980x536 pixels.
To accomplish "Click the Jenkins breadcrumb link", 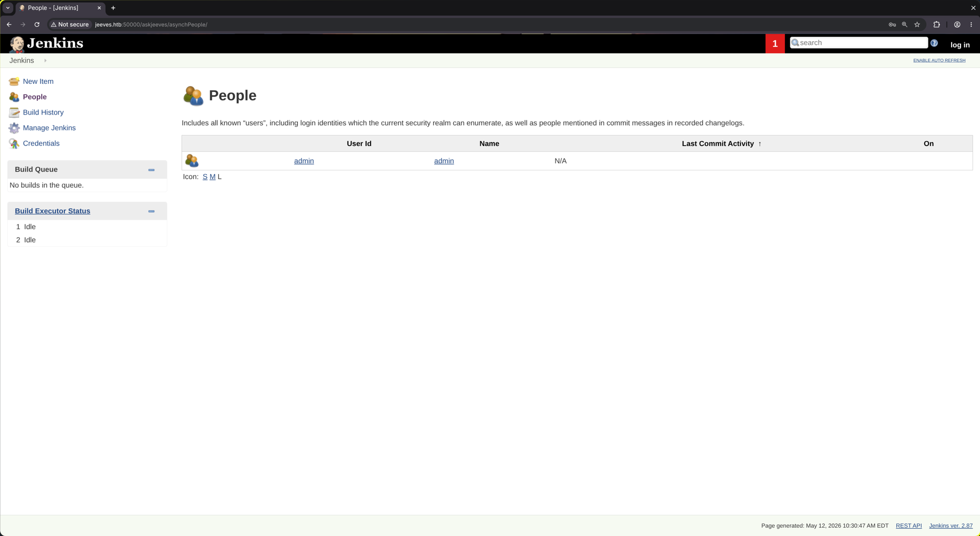I will click(22, 61).
